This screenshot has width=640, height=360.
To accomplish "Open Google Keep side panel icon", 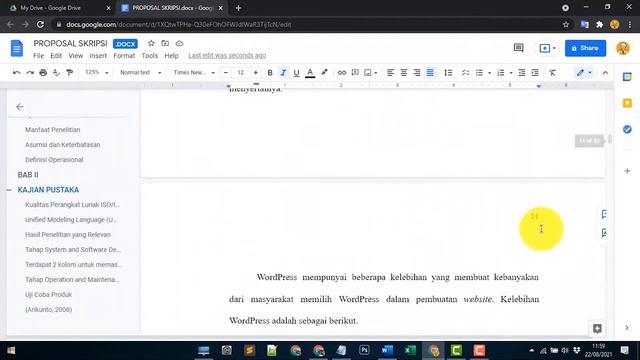I will point(627,103).
